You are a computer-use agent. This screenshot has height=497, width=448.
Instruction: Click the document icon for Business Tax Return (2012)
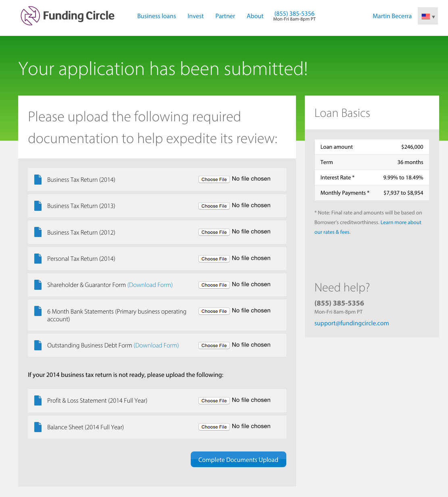coord(38,232)
